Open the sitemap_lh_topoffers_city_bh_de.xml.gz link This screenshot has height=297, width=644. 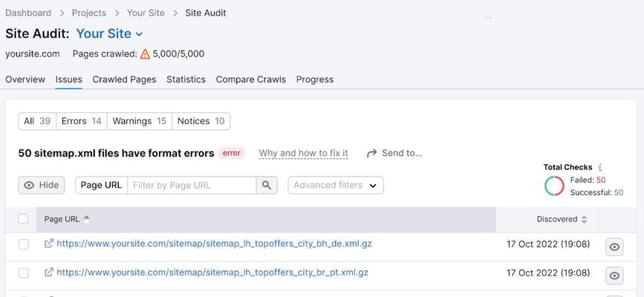coord(215,244)
